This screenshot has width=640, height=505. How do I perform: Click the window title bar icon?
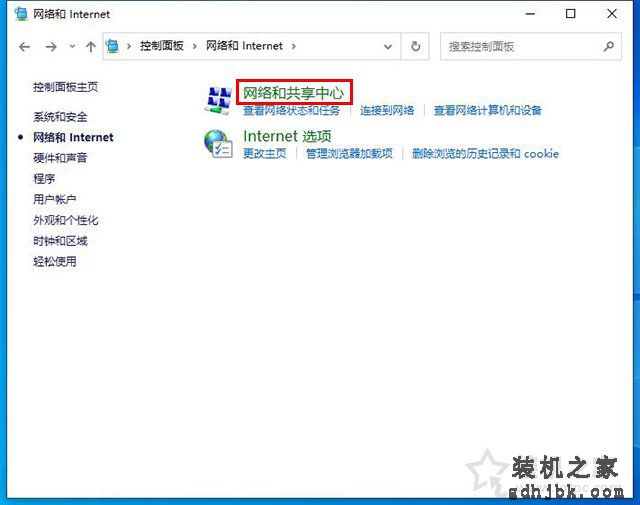point(21,14)
